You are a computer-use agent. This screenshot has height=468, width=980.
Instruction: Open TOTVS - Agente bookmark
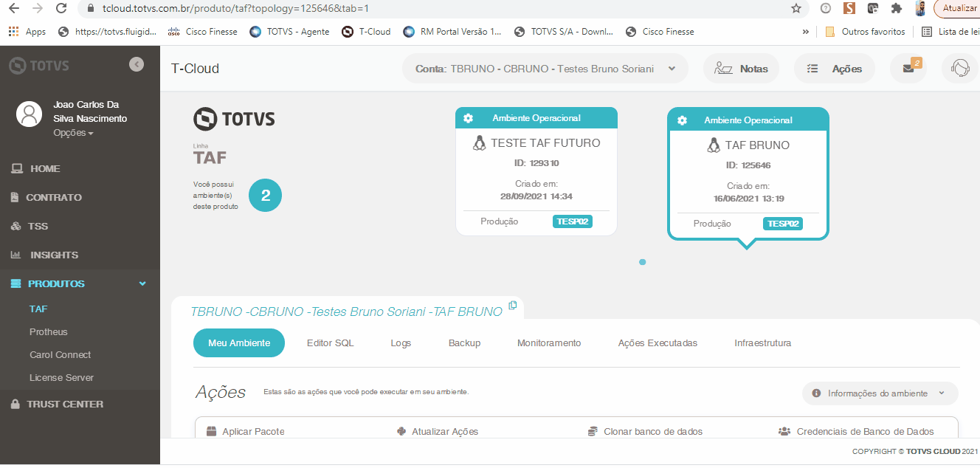(290, 32)
